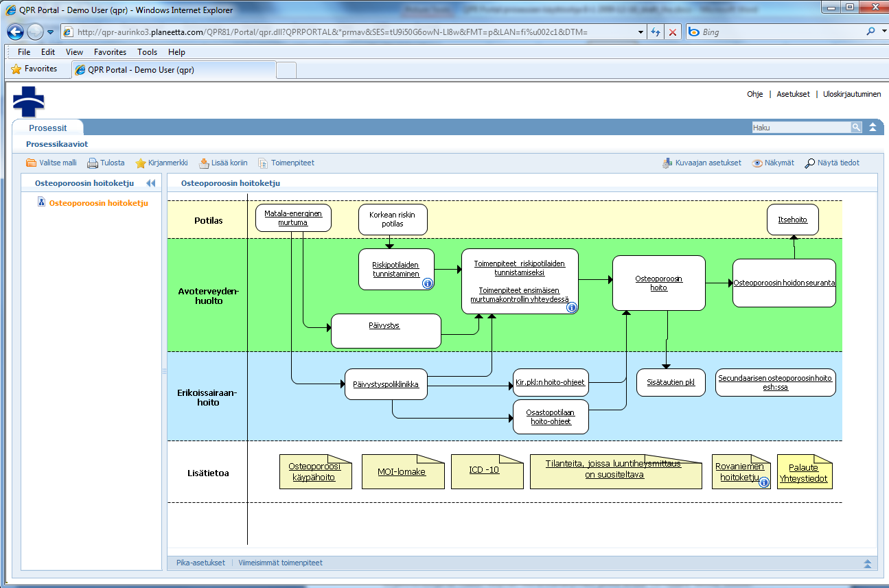Open the recent pages dropdown arrow

click(x=50, y=32)
